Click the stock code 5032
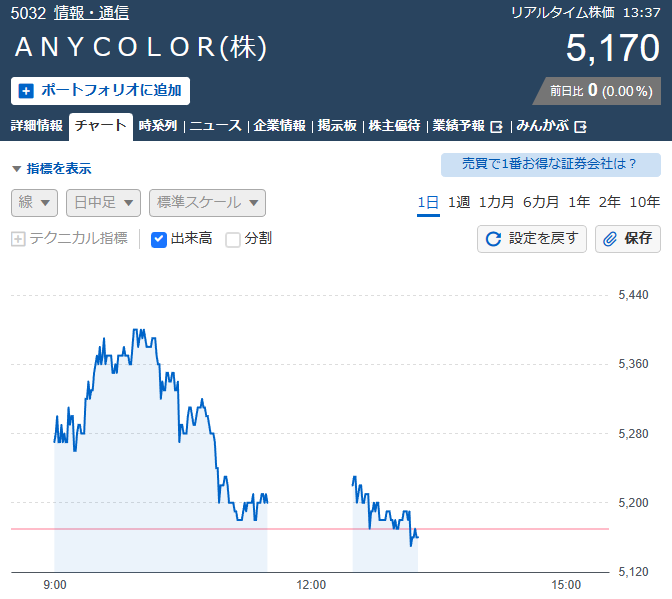 (x=28, y=13)
